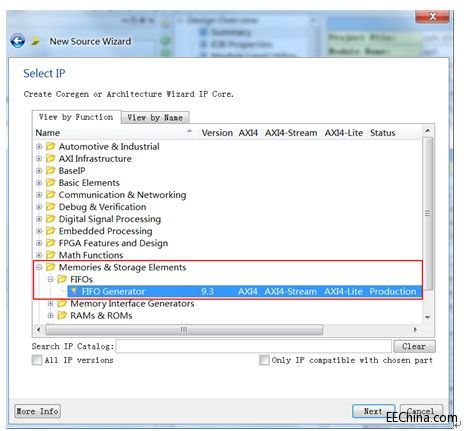Click the Clear search button
The height and width of the screenshot is (431, 464).
click(414, 346)
